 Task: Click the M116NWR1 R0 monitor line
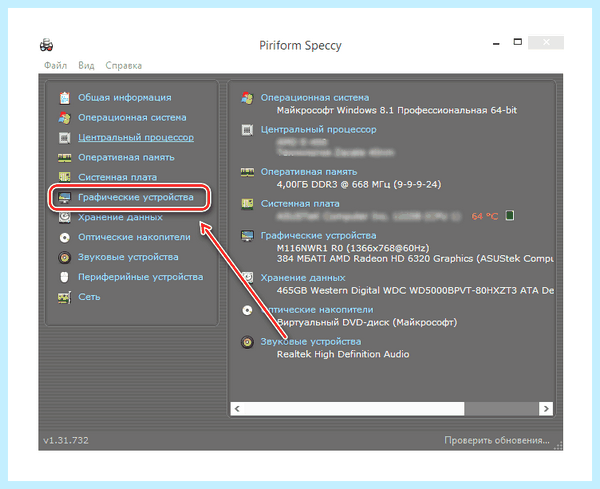[x=353, y=248]
